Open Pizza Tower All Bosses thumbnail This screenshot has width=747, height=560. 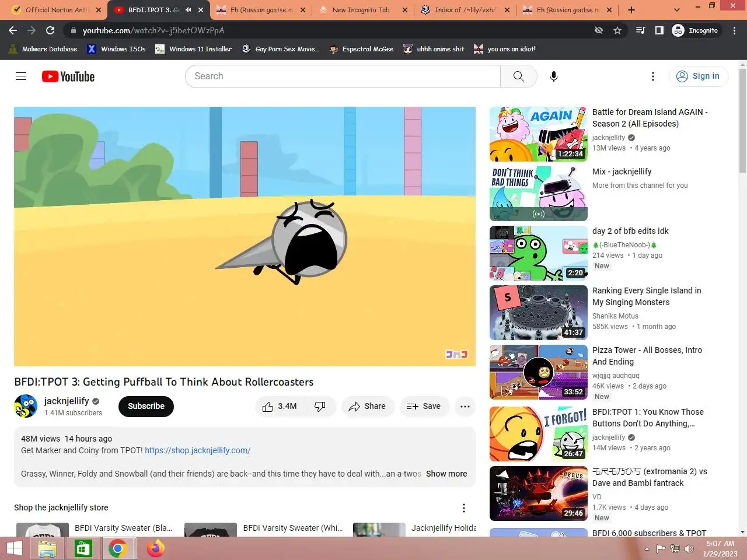point(538,372)
